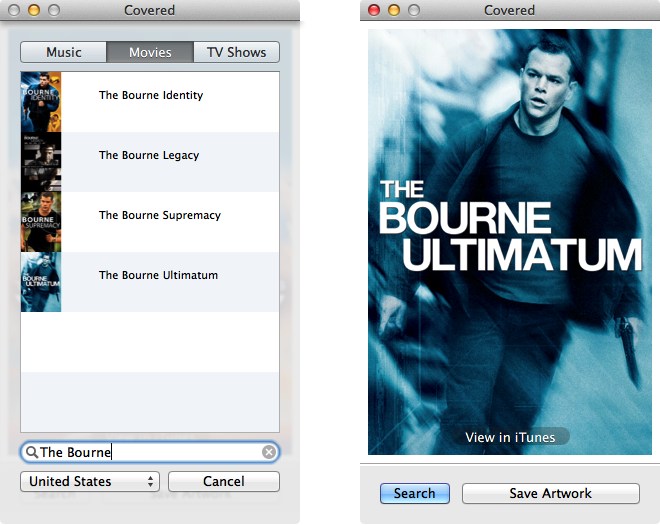Select the Movies tab
The image size is (660, 525).
pyautogui.click(x=150, y=52)
